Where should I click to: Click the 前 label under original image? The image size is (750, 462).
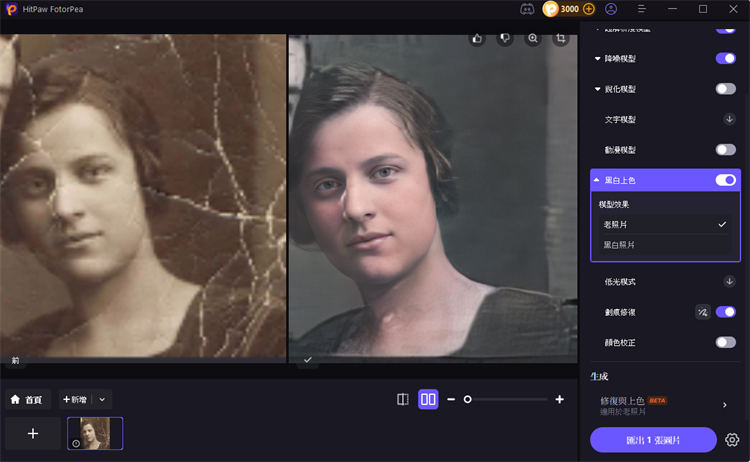pos(15,360)
